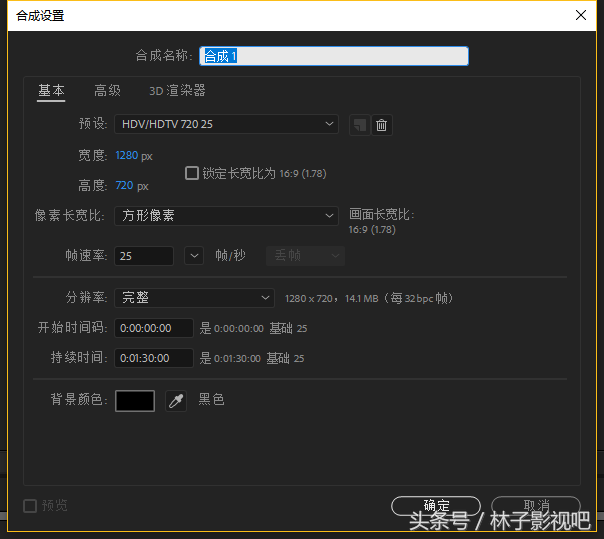Image resolution: width=604 pixels, height=539 pixels.
Task: Open the 预设 dropdown HDV/HDTV 720 25
Action: click(226, 124)
